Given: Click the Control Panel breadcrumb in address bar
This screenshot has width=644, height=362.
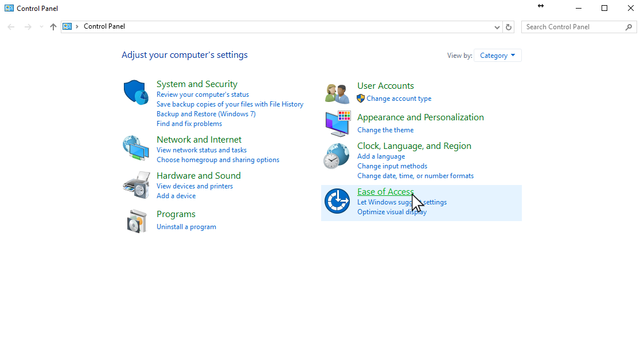Looking at the screenshot, I should pyautogui.click(x=104, y=26).
